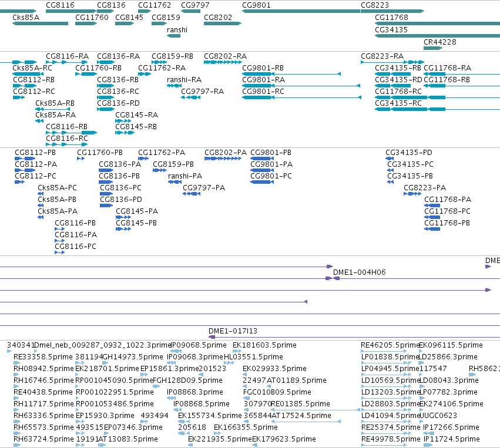Select the CG8145 gene label
Screen dimensions: 500x448
(x=129, y=17)
